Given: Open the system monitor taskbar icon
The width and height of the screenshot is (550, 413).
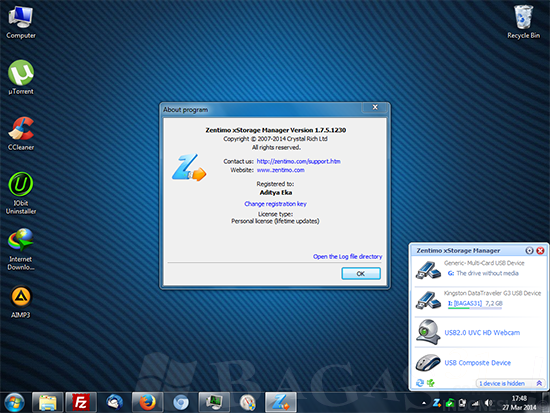Looking at the screenshot, I should tap(214, 402).
